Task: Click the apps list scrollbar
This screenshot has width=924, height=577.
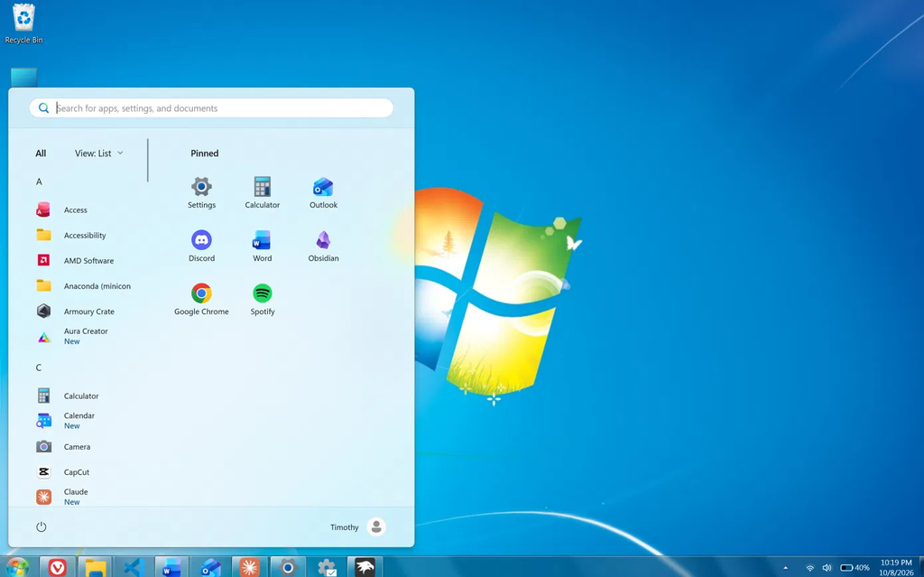Action: (x=148, y=161)
